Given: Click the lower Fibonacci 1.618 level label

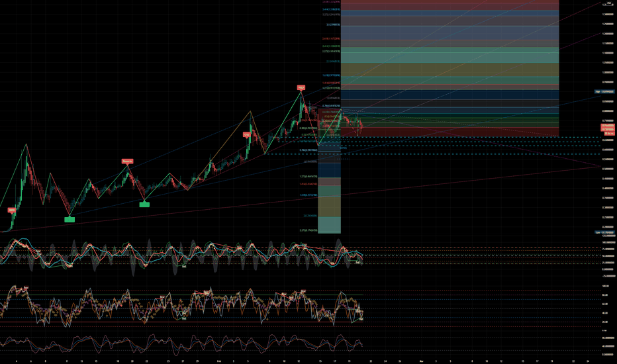Looking at the screenshot, I should point(308,195).
